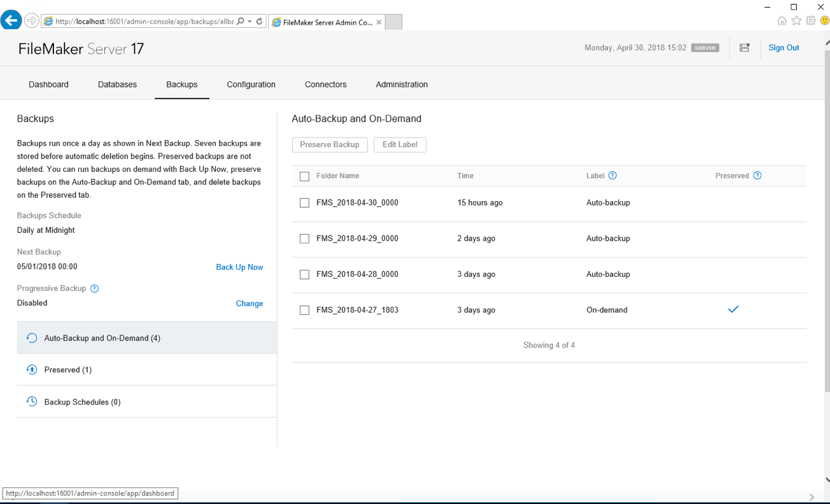Click the 'Showing 4 of 4' text

(x=549, y=346)
